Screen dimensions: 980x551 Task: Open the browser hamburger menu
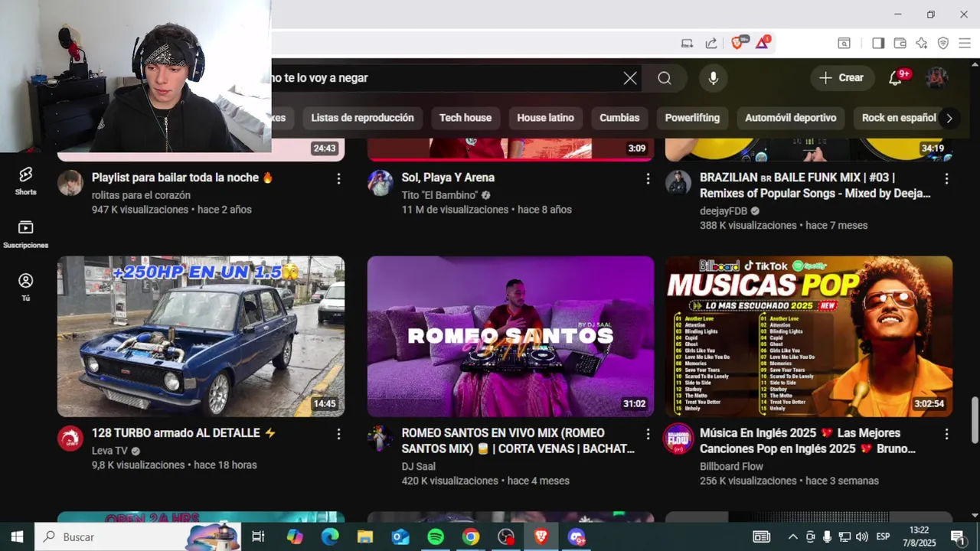coord(965,43)
